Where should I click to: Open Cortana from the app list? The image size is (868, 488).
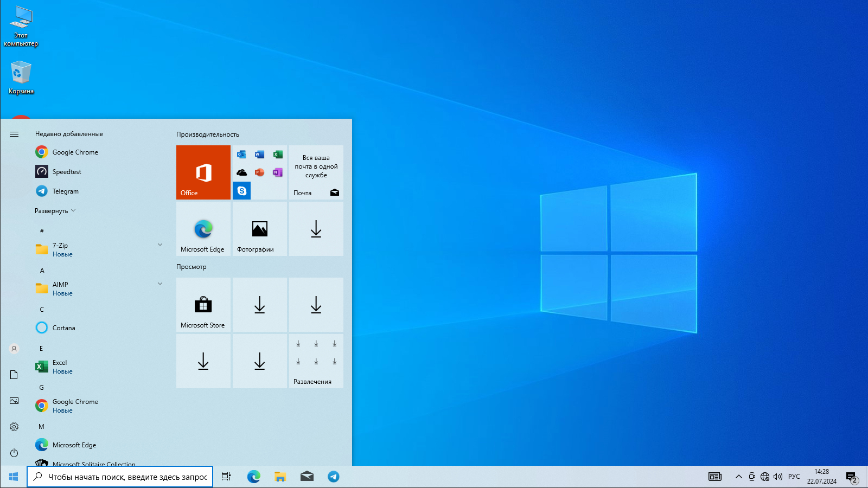click(63, 328)
